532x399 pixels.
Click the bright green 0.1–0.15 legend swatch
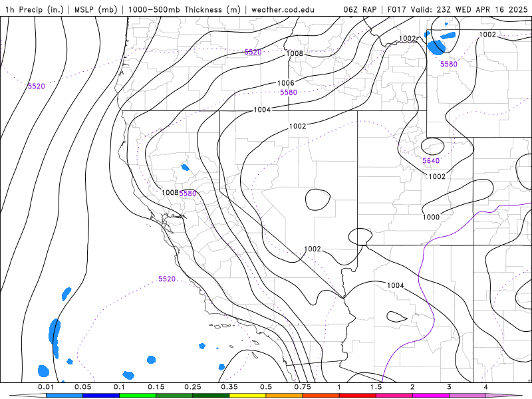click(x=138, y=396)
